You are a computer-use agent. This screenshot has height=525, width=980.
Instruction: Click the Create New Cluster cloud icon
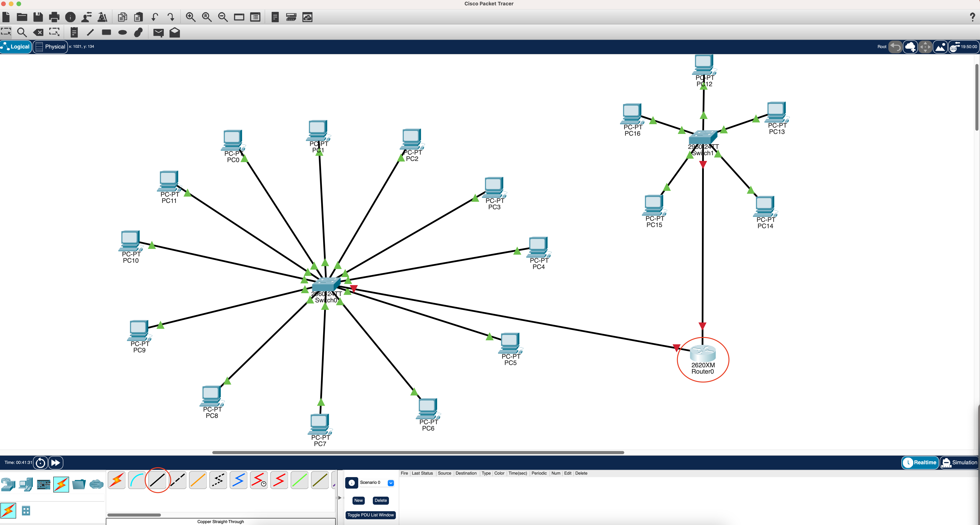click(910, 47)
